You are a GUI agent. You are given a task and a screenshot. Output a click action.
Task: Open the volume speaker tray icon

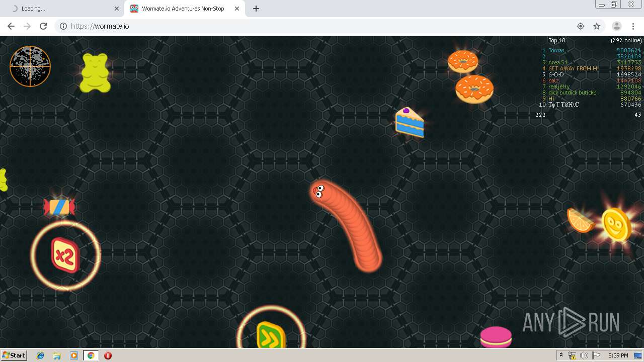(584, 355)
